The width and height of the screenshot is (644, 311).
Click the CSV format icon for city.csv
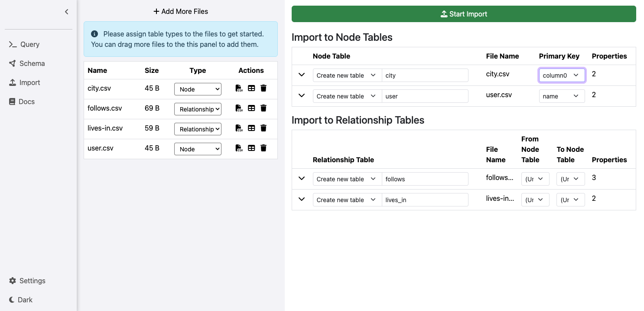coord(239,88)
